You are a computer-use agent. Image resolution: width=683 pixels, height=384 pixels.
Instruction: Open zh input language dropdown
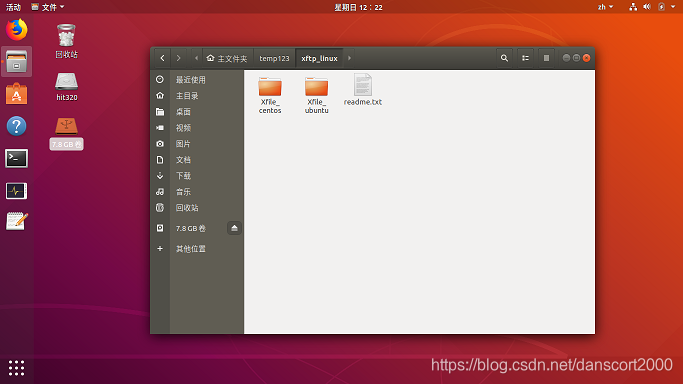coord(605,7)
